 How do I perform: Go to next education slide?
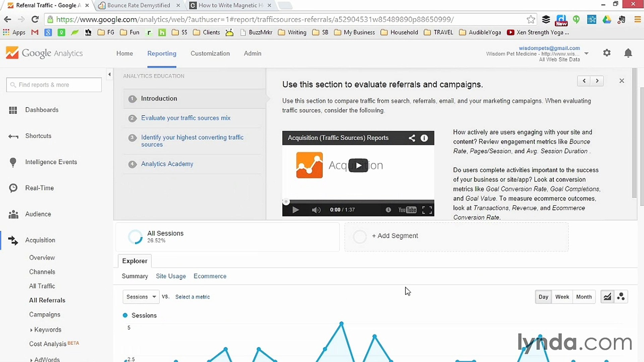point(597,81)
